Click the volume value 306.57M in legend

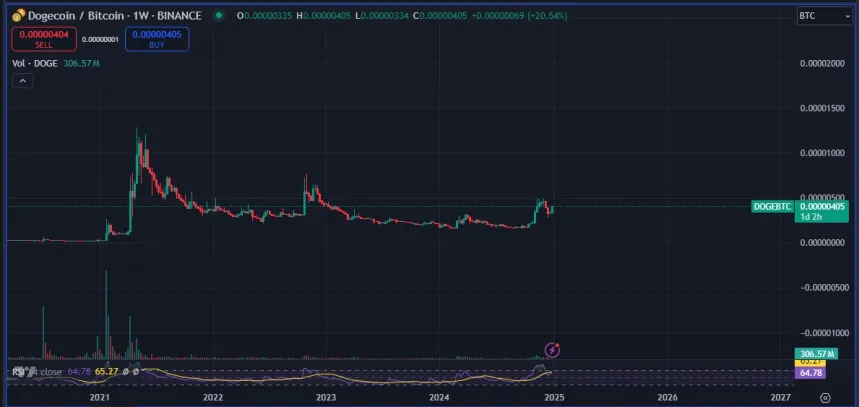click(x=82, y=64)
